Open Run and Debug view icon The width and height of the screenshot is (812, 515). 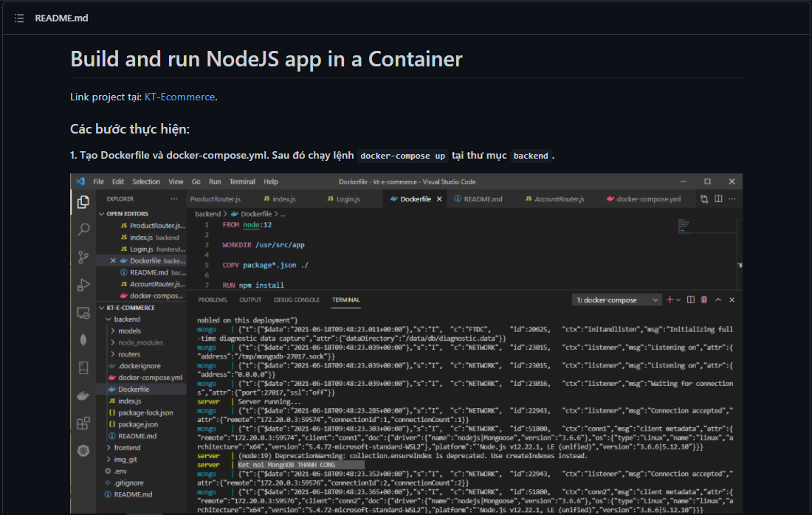click(83, 285)
